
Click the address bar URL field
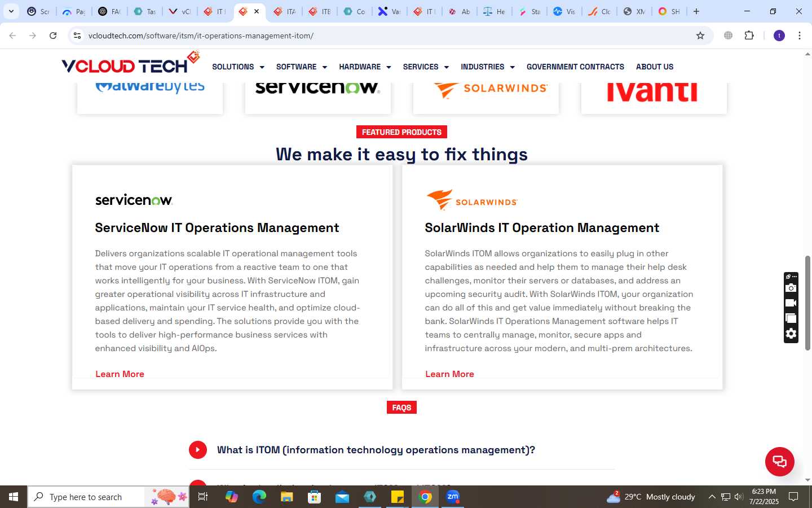[x=389, y=36]
